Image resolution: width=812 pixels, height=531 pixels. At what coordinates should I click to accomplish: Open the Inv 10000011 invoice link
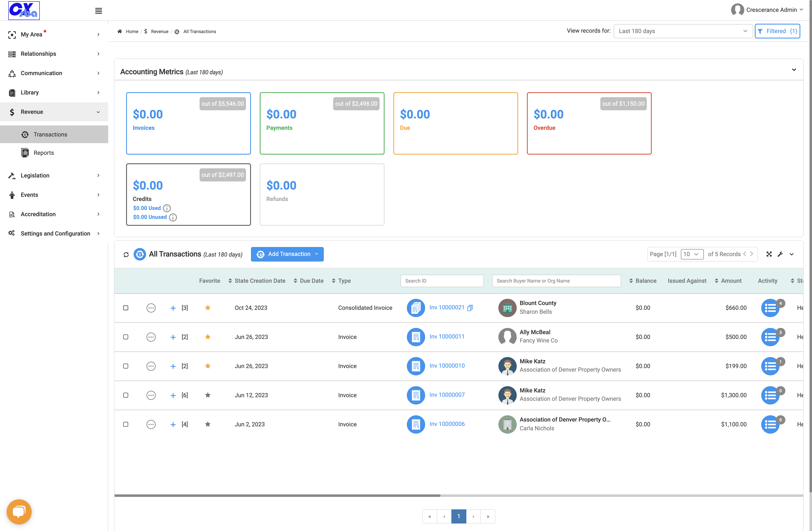click(x=447, y=337)
